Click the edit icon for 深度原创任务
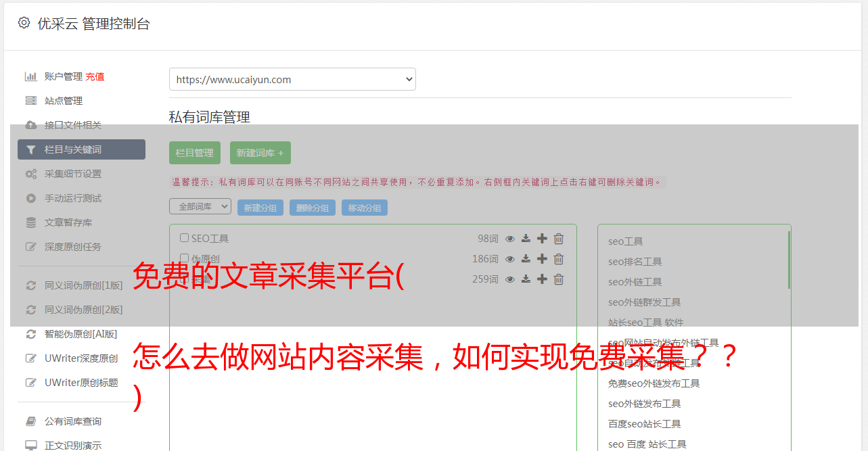 (31, 247)
